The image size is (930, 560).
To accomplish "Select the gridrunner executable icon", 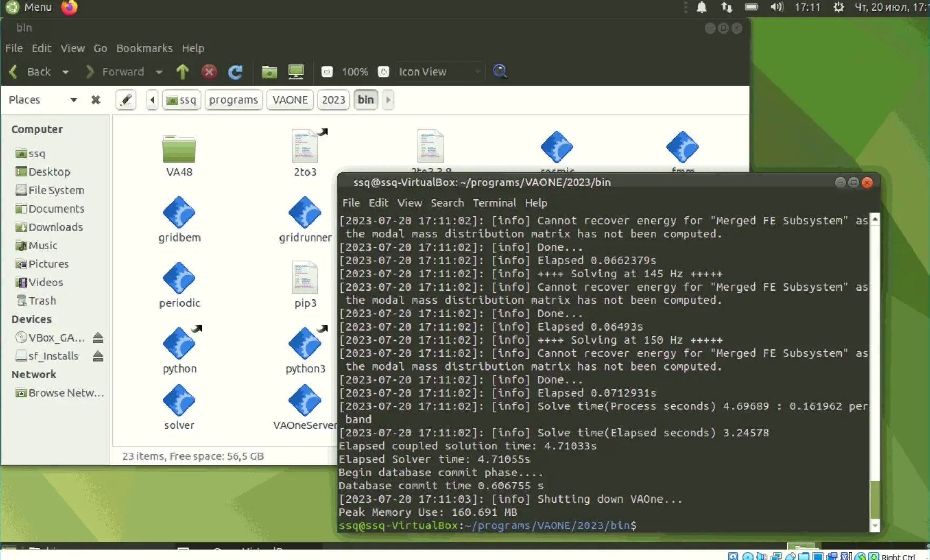I will (x=305, y=213).
